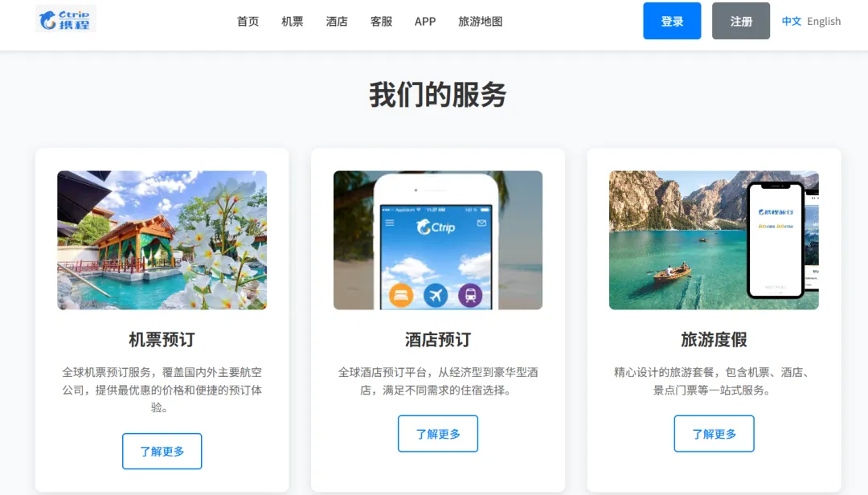This screenshot has width=868, height=495.
Task: Click the Ctrip dolphin logo on phone screen
Action: (x=436, y=227)
